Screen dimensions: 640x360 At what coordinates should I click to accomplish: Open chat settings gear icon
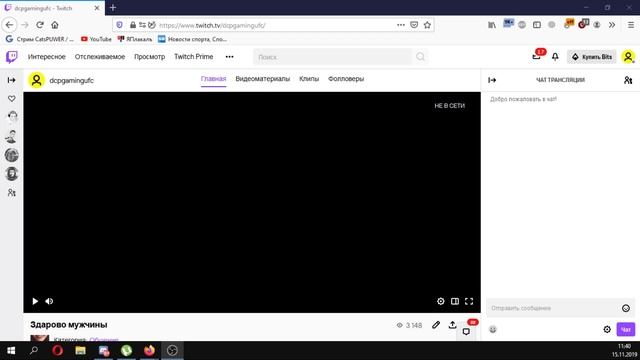pos(607,329)
